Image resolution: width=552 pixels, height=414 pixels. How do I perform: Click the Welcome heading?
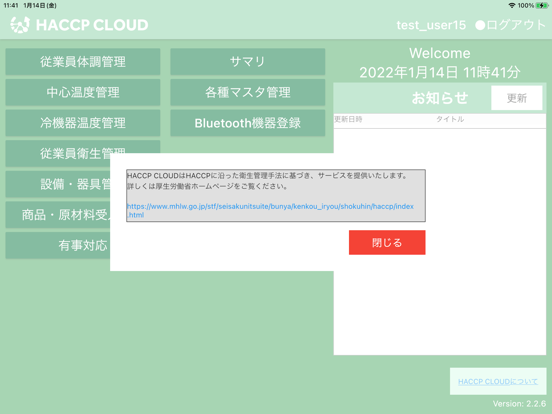[440, 54]
